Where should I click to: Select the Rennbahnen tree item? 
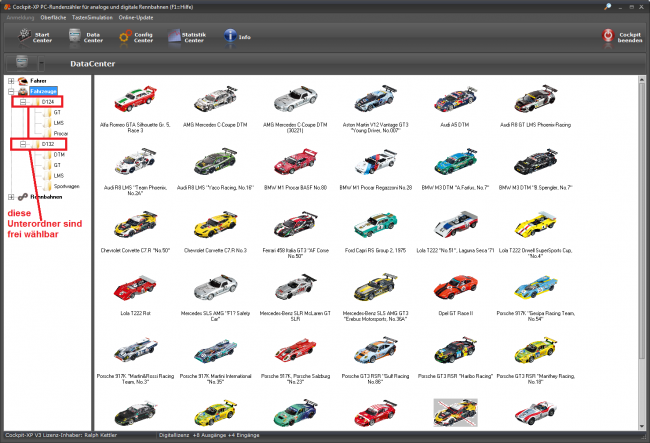[x=46, y=197]
